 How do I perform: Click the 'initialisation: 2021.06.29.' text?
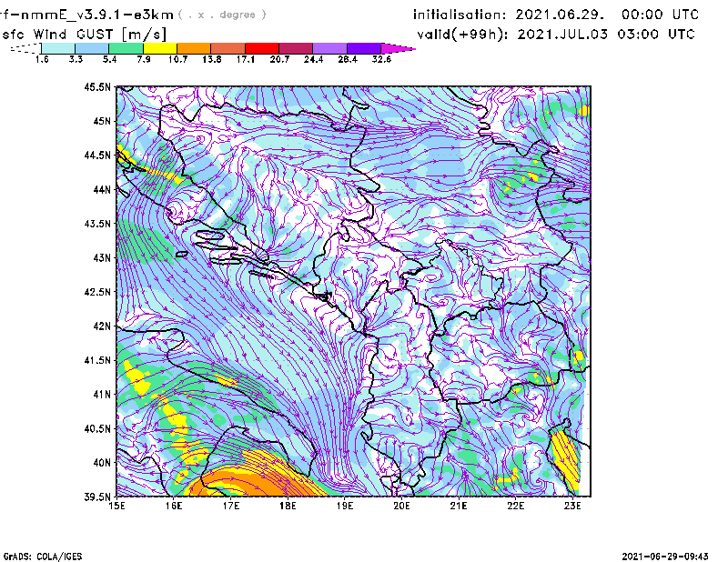pyautogui.click(x=509, y=15)
